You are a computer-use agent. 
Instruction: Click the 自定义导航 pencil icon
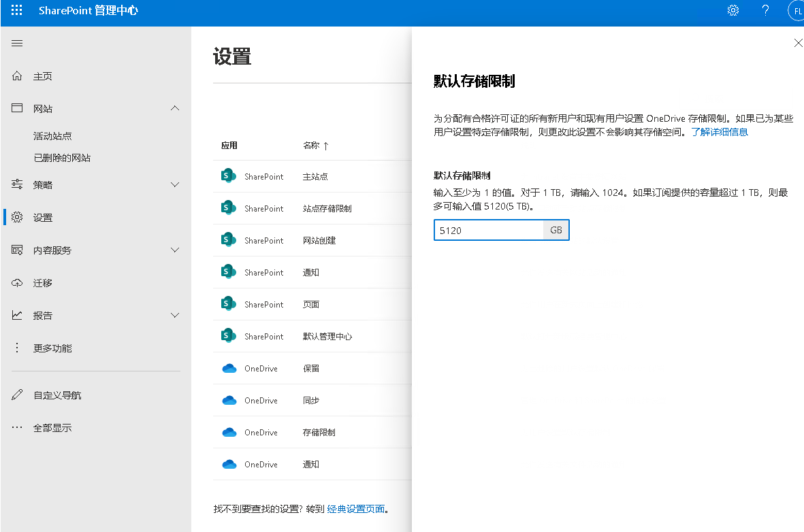pos(17,395)
